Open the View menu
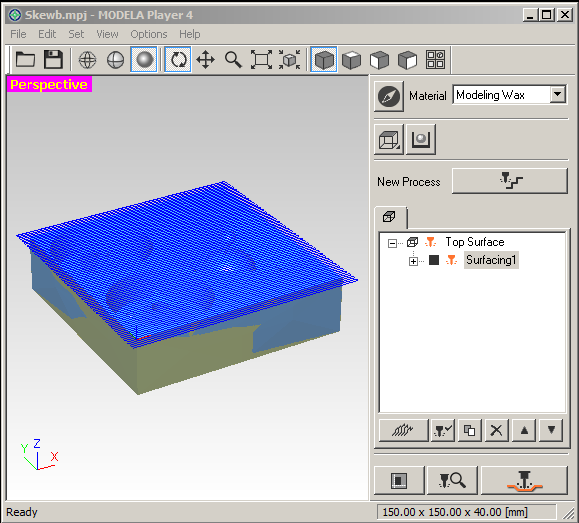Image resolution: width=579 pixels, height=523 pixels. pyautogui.click(x=107, y=34)
